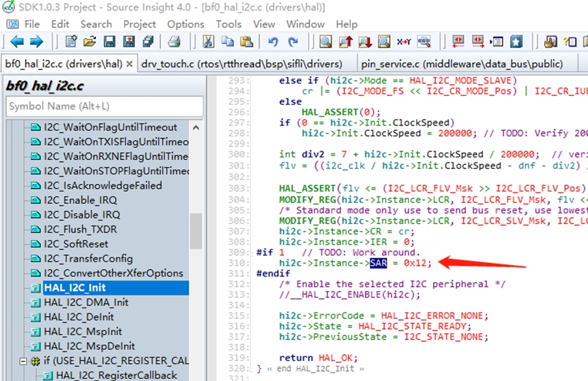Select HAL_I2C_DeInit symbol
The width and height of the screenshot is (588, 381).
pos(78,317)
